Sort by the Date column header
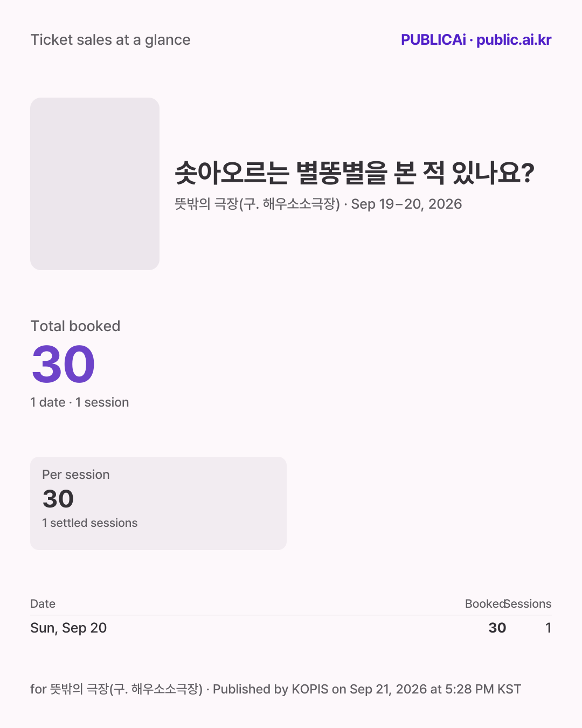The width and height of the screenshot is (582, 728). (x=43, y=604)
